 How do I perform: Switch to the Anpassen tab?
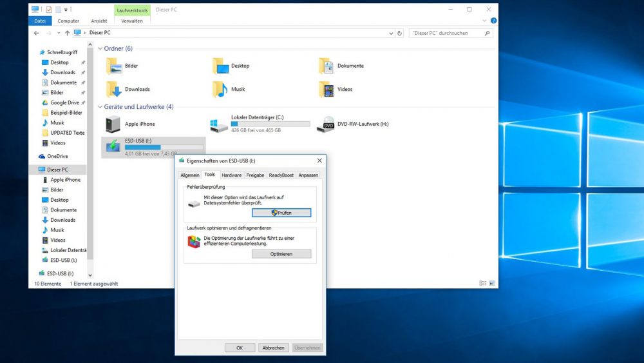pos(308,175)
